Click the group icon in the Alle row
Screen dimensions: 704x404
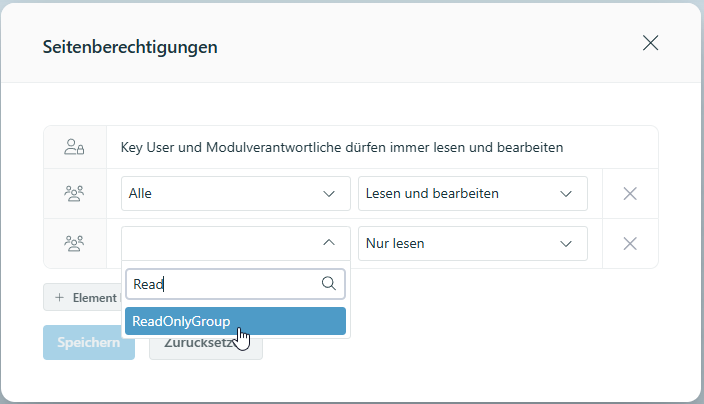(74, 193)
